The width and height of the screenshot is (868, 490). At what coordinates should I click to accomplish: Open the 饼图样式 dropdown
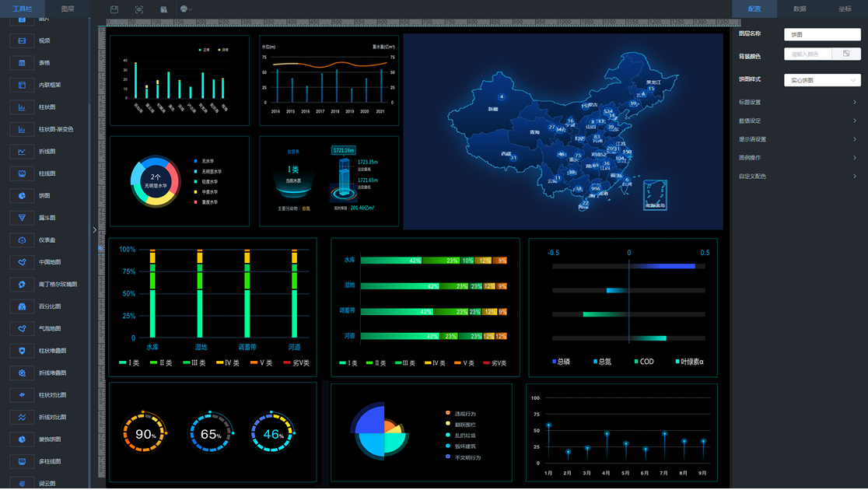click(x=822, y=80)
